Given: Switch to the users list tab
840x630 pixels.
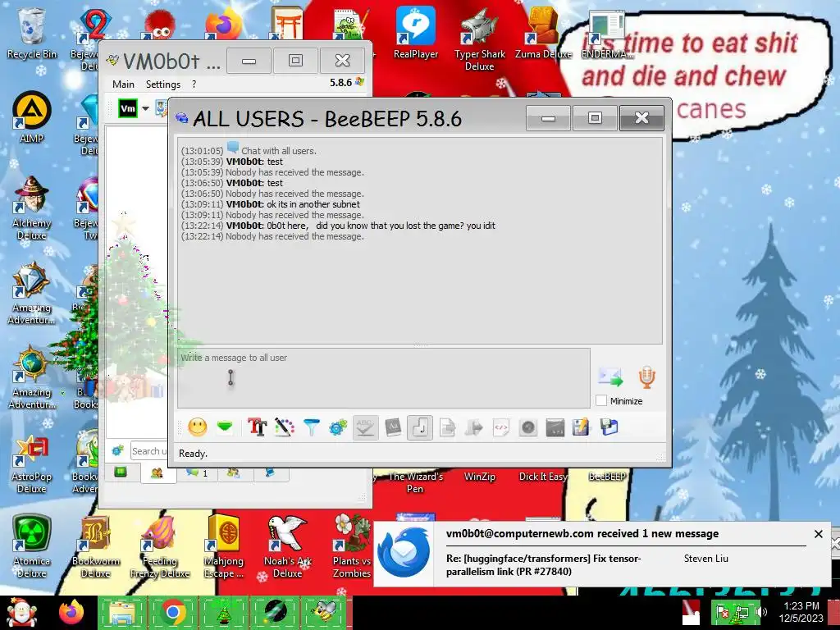Looking at the screenshot, I should point(157,473).
